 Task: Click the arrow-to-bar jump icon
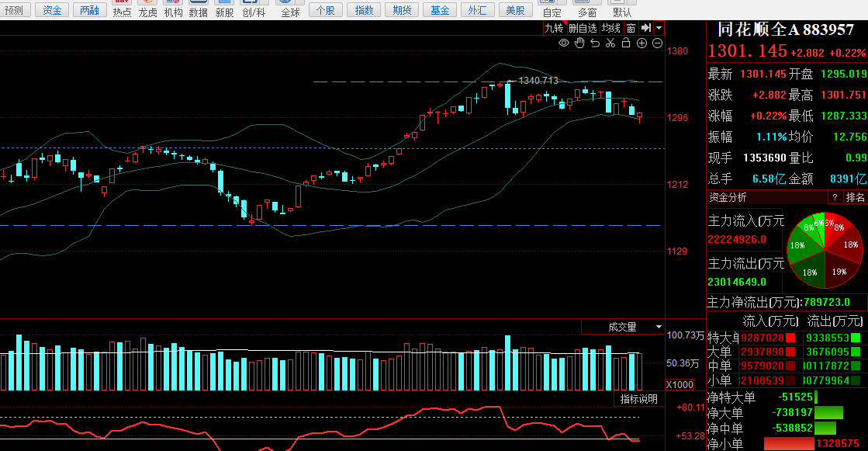click(x=645, y=28)
